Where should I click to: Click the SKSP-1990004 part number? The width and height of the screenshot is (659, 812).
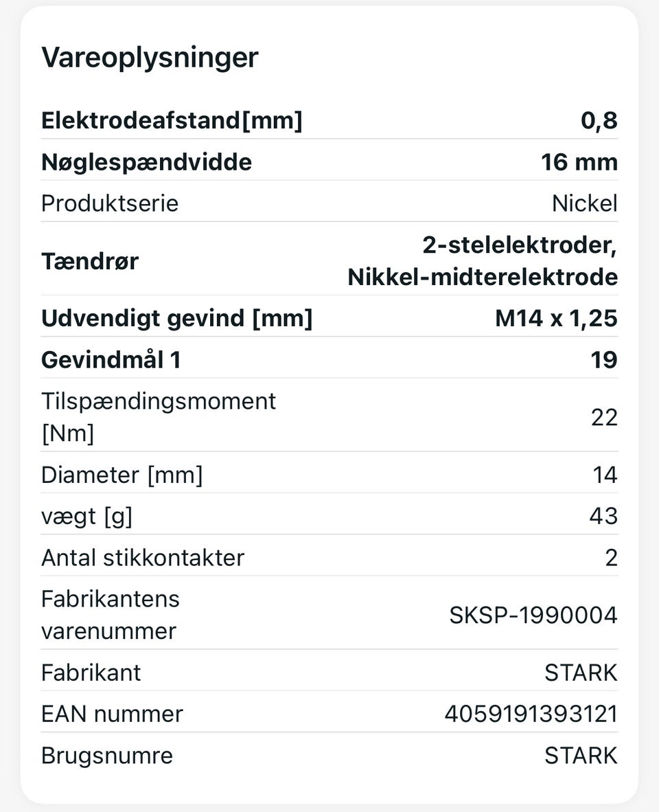[533, 616]
